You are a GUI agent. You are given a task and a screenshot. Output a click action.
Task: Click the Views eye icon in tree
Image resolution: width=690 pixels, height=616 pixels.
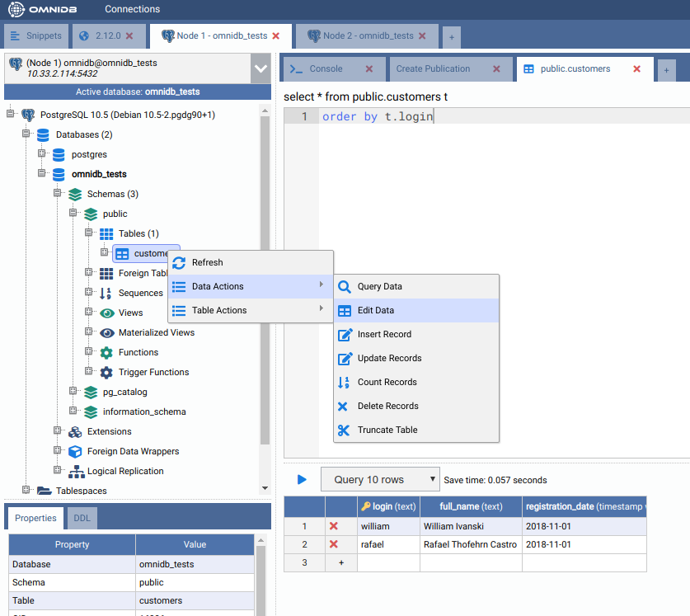(x=106, y=313)
